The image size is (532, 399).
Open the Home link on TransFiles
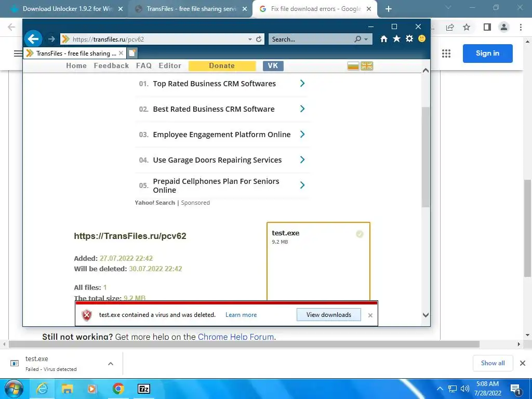tap(76, 66)
